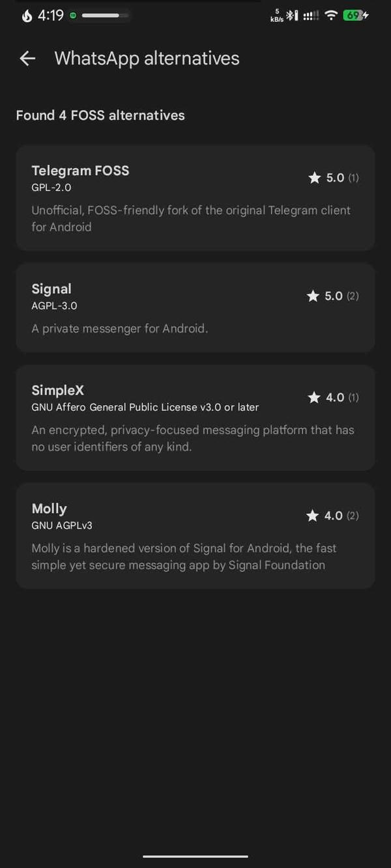
Task: Select the Molly app entry
Action: tap(195, 535)
